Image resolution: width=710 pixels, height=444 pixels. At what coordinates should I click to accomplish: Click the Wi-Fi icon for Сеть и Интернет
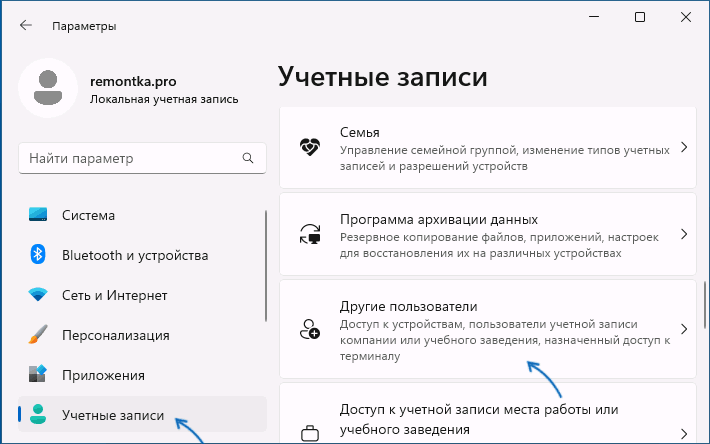[38, 295]
